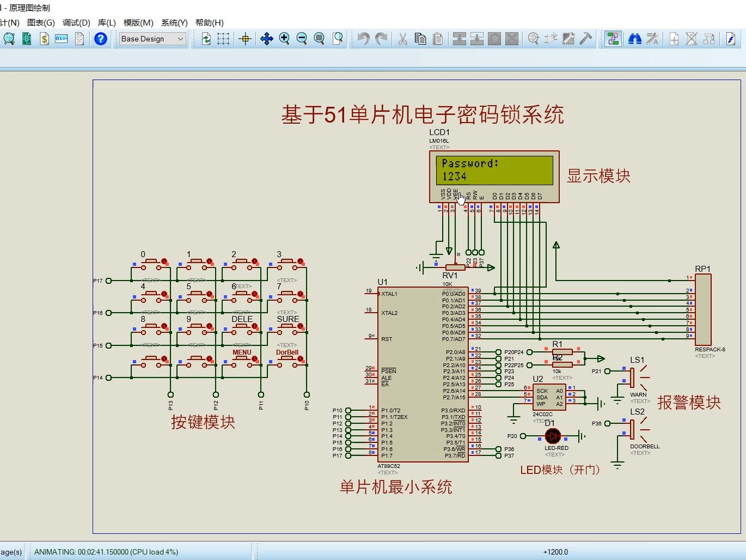
Task: Remove the current sheet icon
Action: (691, 39)
